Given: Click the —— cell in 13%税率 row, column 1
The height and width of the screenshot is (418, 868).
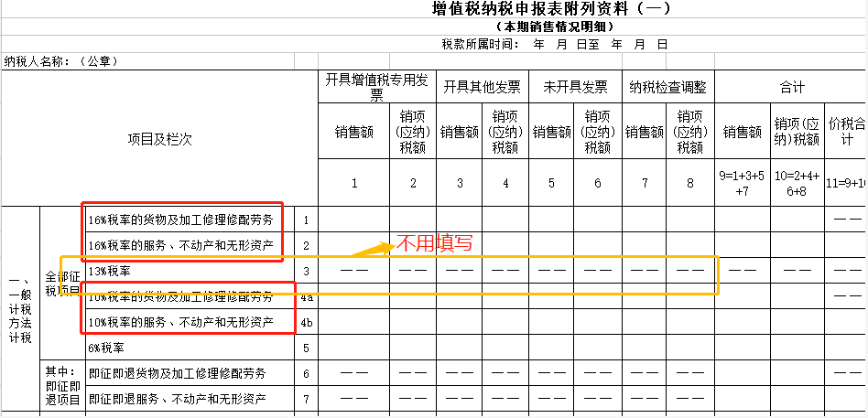Looking at the screenshot, I should [353, 271].
